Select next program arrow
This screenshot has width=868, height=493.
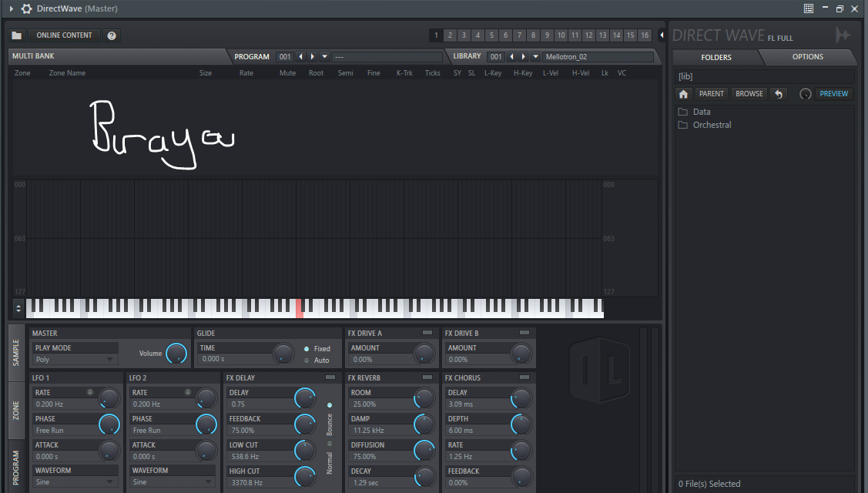[312, 56]
